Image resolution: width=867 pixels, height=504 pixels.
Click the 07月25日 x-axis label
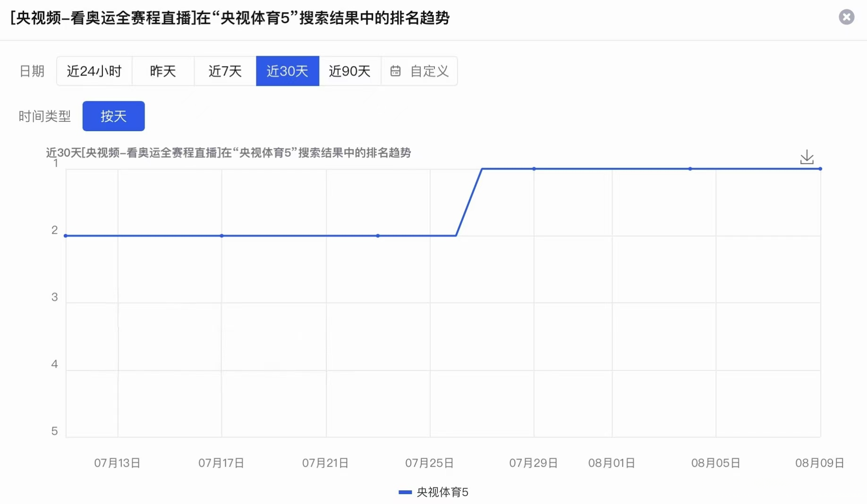pos(429,463)
